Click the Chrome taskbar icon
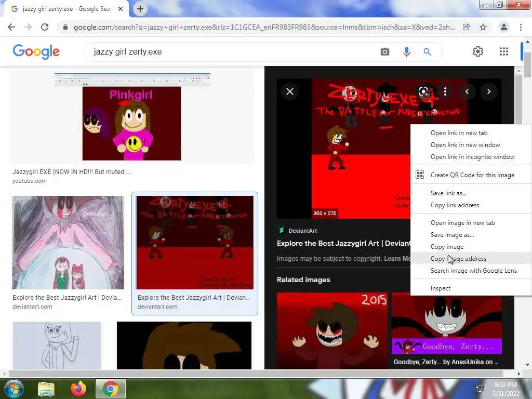The width and height of the screenshot is (532, 399). coord(111,389)
